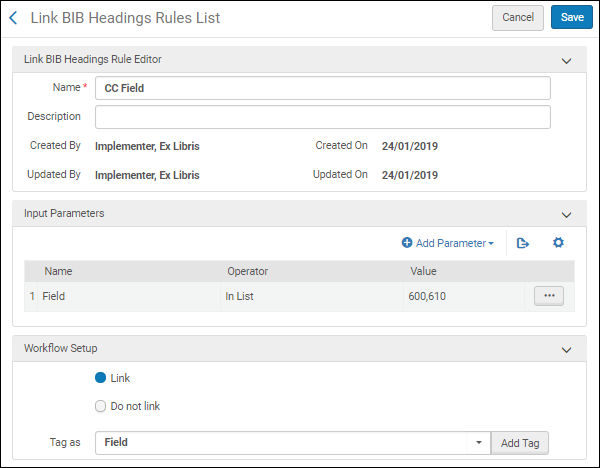Click the Created On date 24/01/2019
This screenshot has height=468, width=600.
click(409, 146)
